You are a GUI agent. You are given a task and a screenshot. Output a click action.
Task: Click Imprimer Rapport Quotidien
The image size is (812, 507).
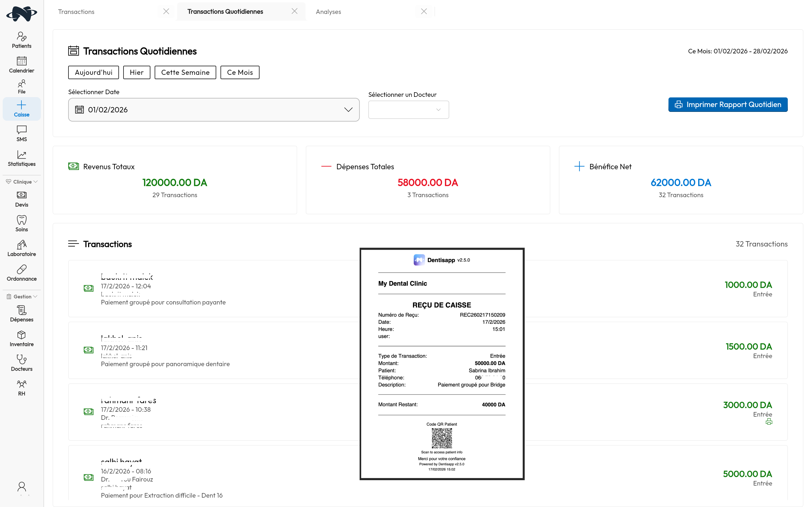tap(727, 104)
